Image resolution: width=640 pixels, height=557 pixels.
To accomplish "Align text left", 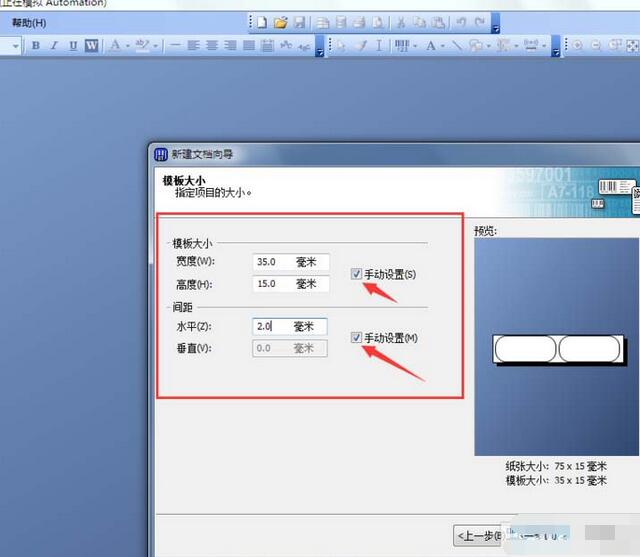I will coord(193,45).
